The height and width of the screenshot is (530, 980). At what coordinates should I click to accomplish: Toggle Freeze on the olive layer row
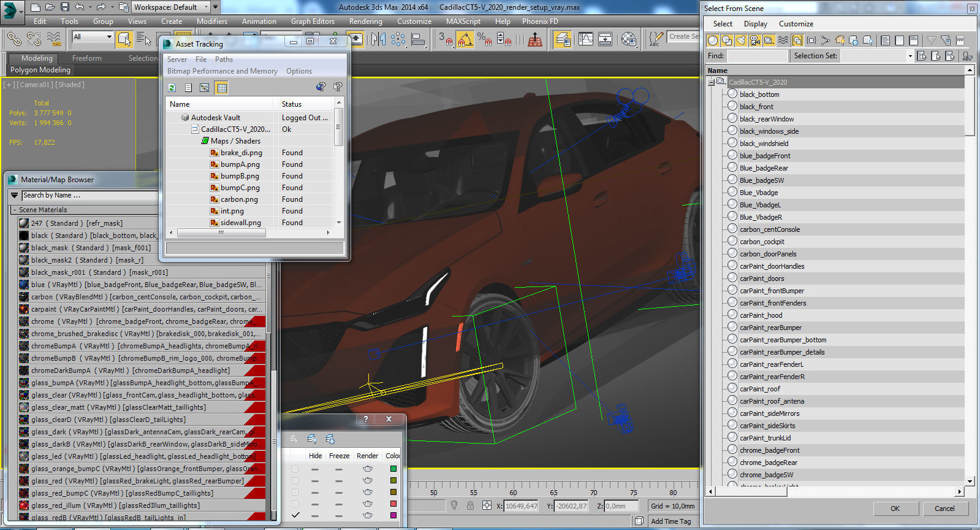[x=338, y=481]
